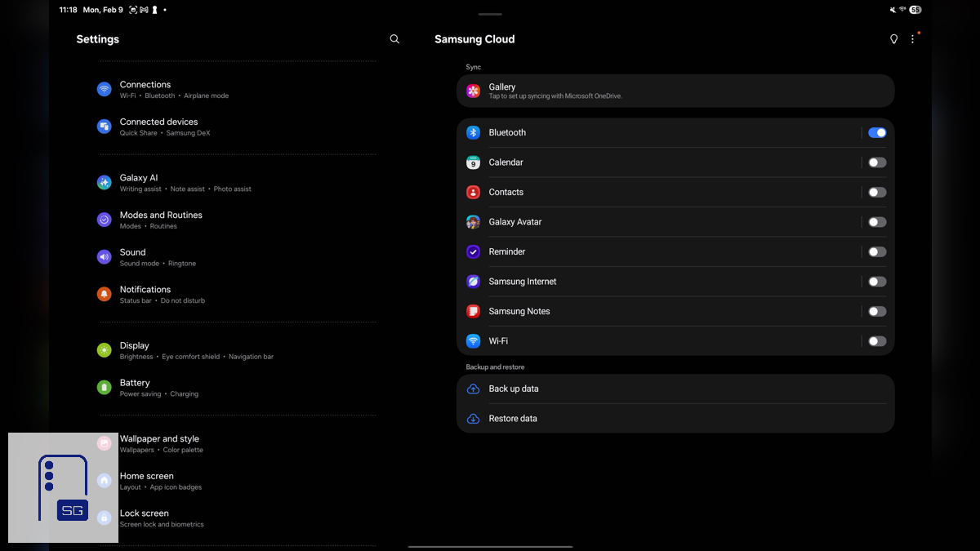The width and height of the screenshot is (980, 551).
Task: Click the Samsung Cloud page title
Action: (x=474, y=39)
